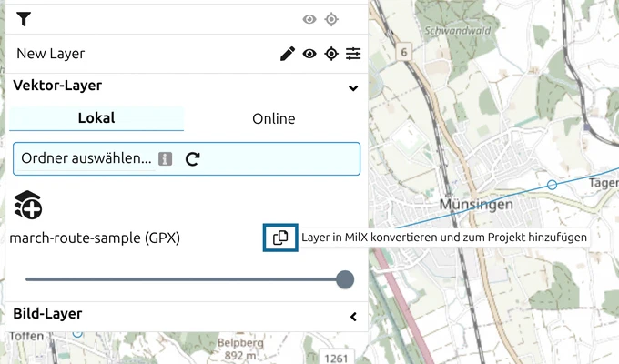Convert layer to MilX copy icon
The image size is (619, 364).
pyautogui.click(x=280, y=238)
